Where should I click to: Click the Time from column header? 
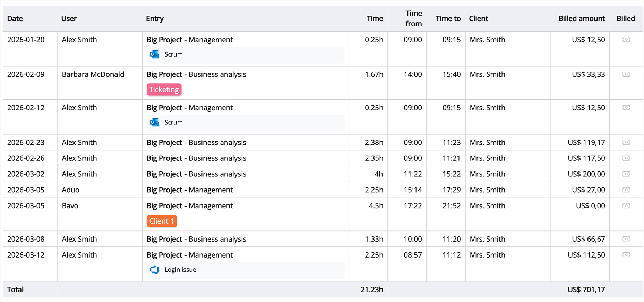coord(413,19)
